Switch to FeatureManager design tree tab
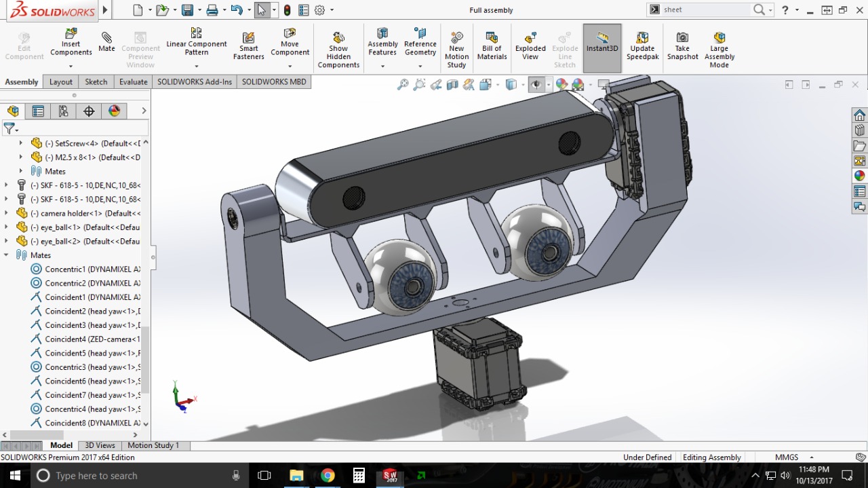 [x=13, y=111]
